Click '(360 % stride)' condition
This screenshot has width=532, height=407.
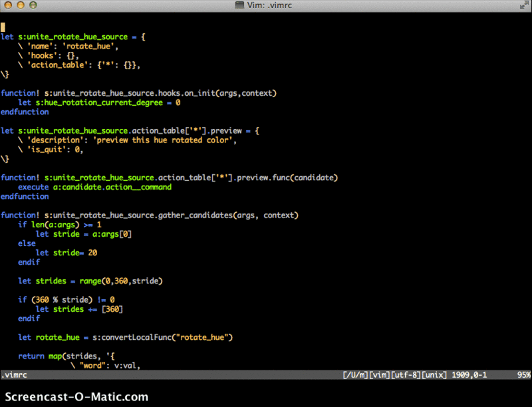[x=62, y=300]
